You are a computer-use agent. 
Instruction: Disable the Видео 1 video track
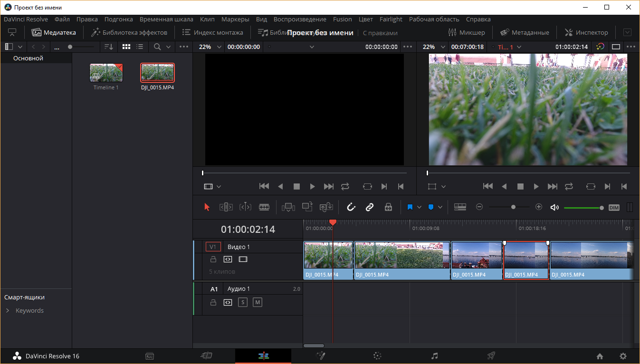point(243,259)
